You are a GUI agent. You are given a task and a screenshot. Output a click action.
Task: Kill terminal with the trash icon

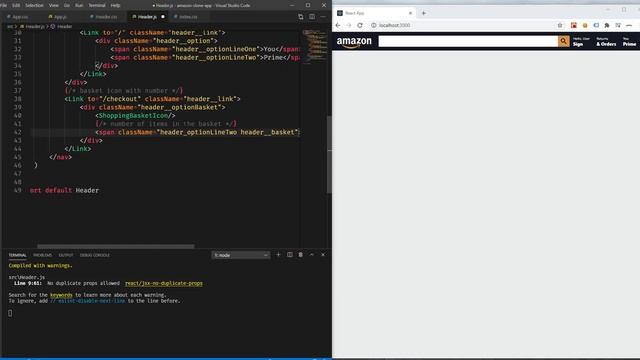[x=301, y=255]
